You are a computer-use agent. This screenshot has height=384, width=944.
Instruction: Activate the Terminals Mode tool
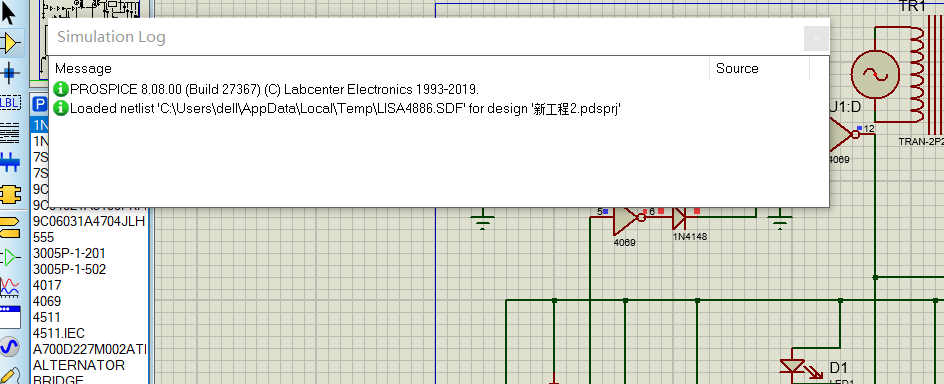click(10, 225)
